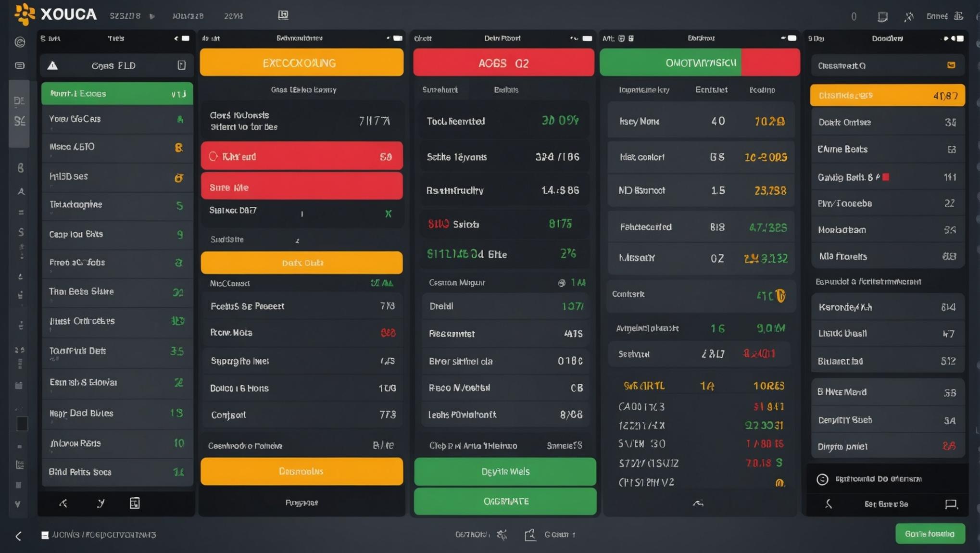Viewport: 980px width, 553px height.
Task: Click document icon right of Gnas FLD
Action: pos(181,65)
